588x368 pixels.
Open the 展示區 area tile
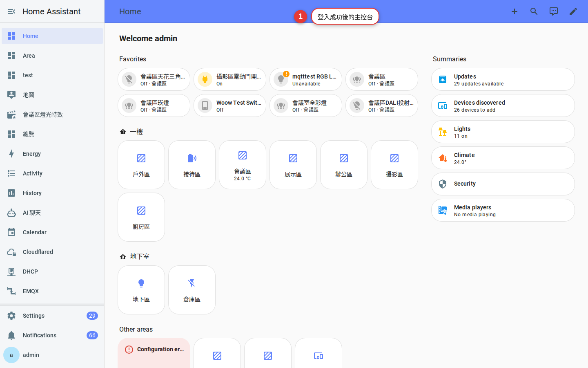click(x=293, y=165)
